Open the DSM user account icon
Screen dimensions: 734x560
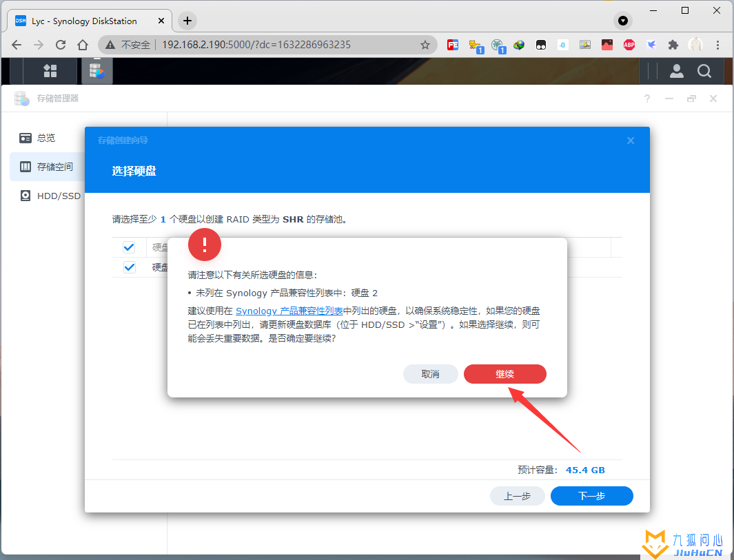click(676, 71)
